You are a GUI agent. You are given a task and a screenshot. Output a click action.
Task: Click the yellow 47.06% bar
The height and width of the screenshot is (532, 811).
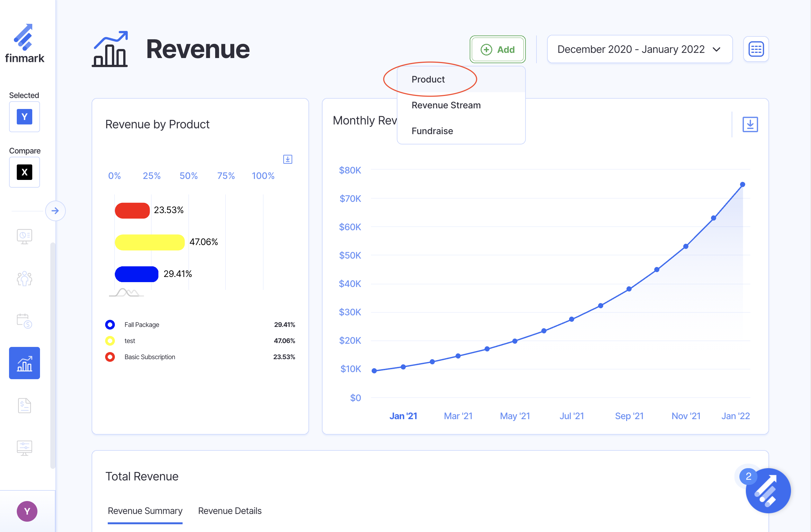tap(150, 242)
